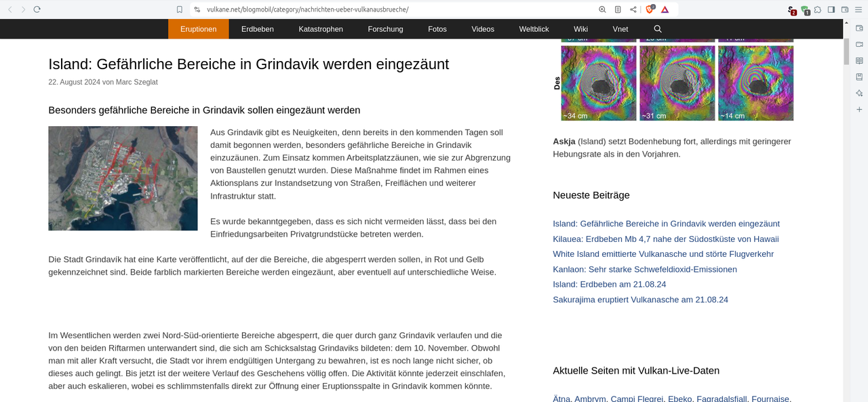
Task: Open Bookmarks panel in sidebar
Action: [859, 77]
